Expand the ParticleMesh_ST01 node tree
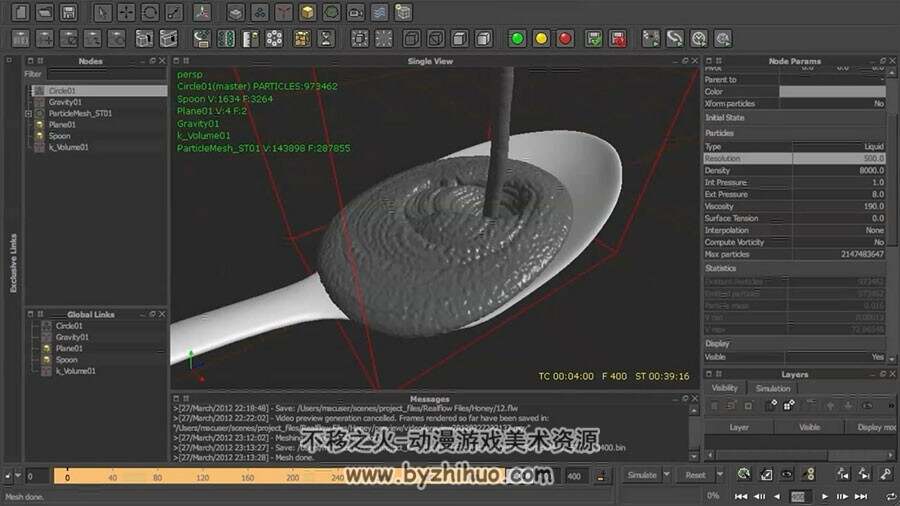The image size is (900, 506). tap(28, 114)
